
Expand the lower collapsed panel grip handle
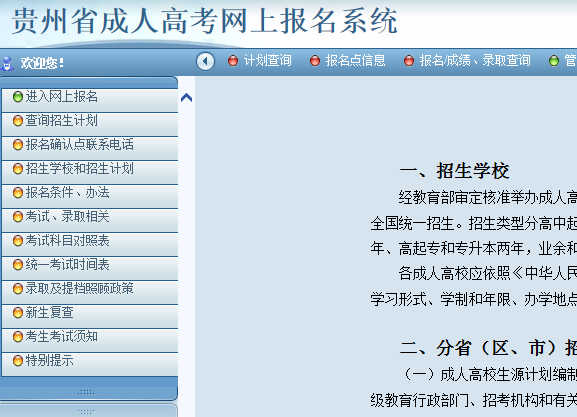pos(86,411)
